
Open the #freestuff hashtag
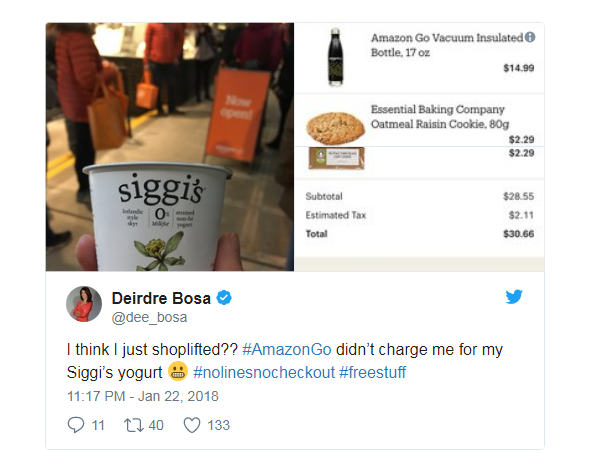pos(373,372)
